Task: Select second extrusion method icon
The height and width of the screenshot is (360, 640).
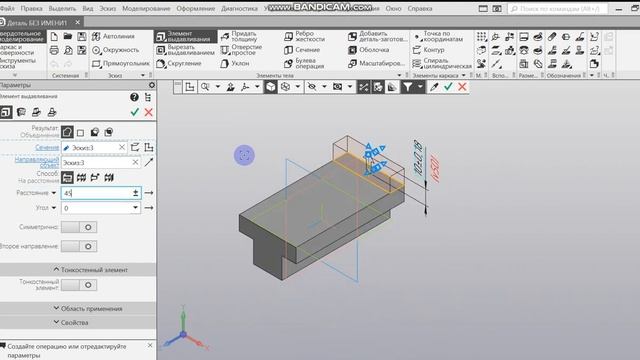Action: click(81, 178)
